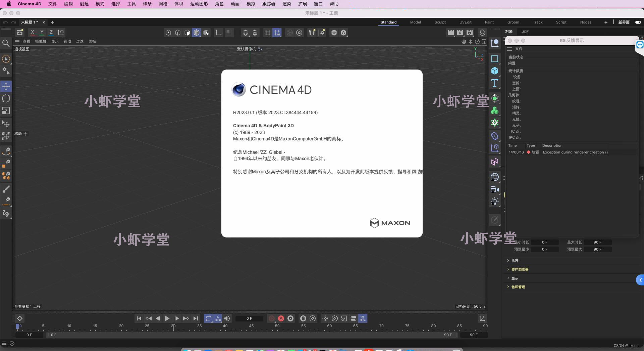The image size is (644, 351).
Task: Add a light object from palette
Action: pos(495,201)
